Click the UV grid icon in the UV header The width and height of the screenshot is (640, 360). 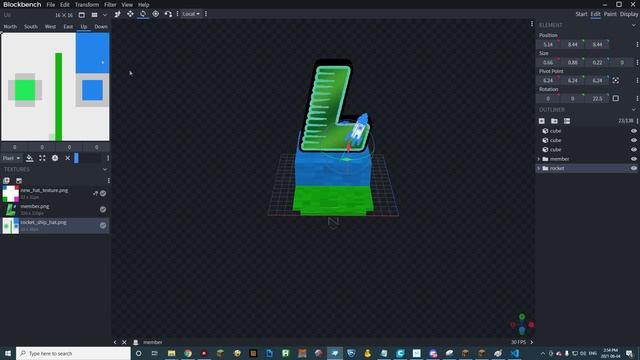pyautogui.click(x=94, y=15)
